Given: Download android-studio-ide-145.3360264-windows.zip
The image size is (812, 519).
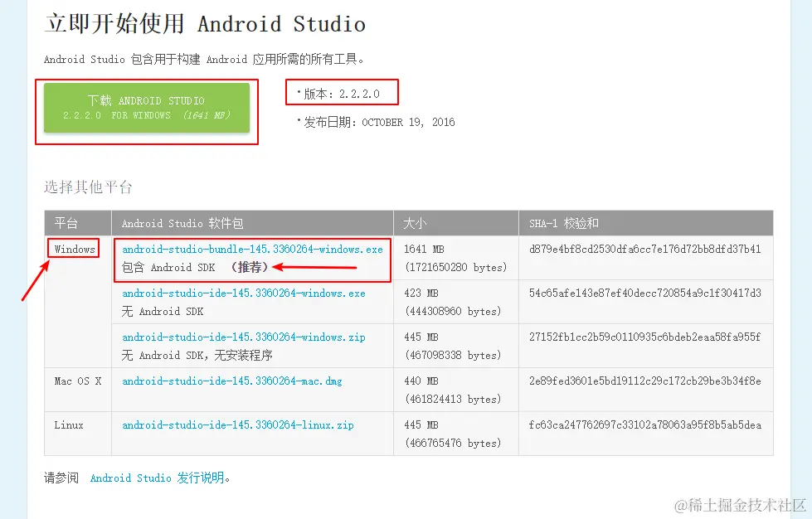Looking at the screenshot, I should tap(243, 337).
